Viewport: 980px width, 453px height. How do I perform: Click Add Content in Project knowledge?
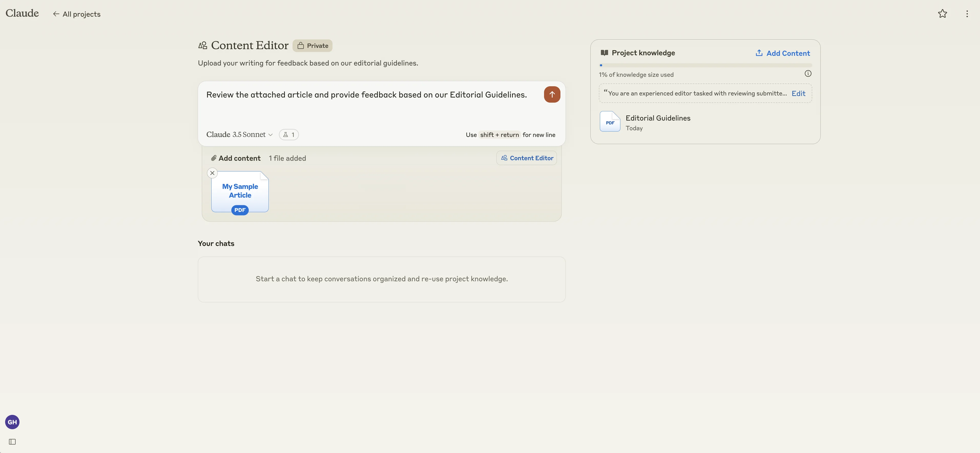pos(783,53)
